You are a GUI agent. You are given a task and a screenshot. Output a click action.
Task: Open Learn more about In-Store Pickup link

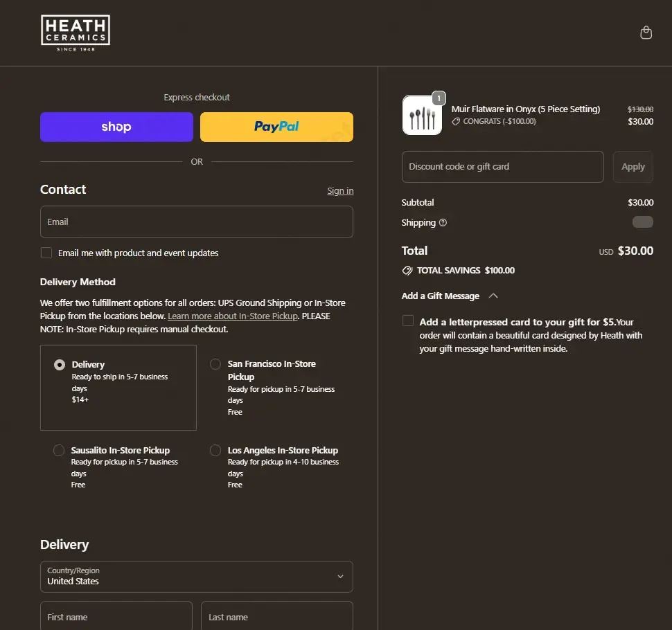click(x=233, y=316)
